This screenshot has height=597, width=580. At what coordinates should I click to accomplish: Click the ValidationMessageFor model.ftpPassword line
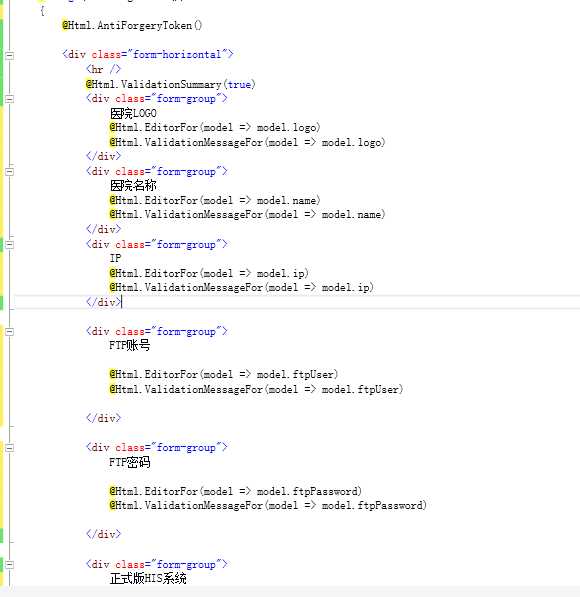268,505
